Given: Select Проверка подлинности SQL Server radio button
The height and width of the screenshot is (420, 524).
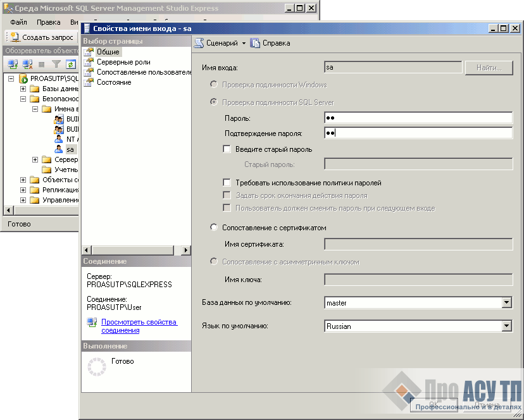Looking at the screenshot, I should 214,102.
